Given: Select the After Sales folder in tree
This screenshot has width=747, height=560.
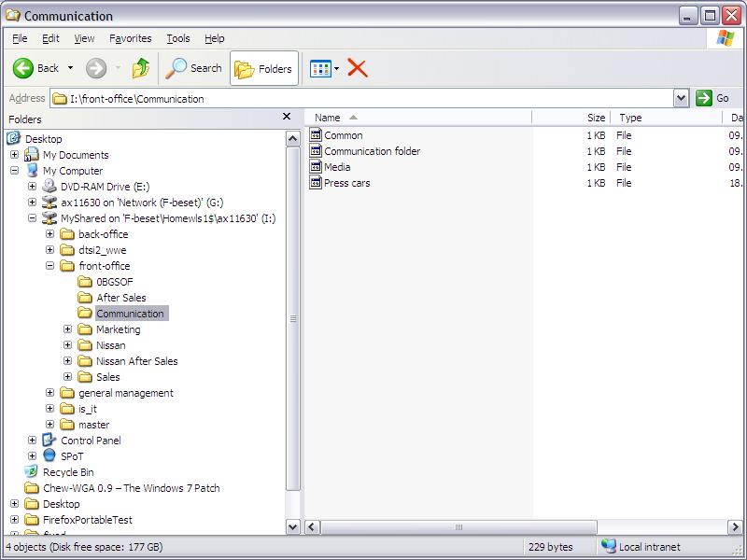Looking at the screenshot, I should coord(120,298).
